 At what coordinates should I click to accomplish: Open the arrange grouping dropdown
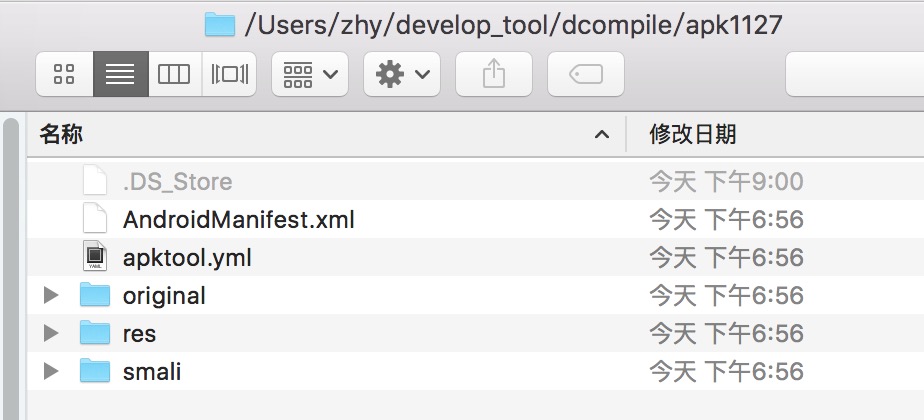coord(309,74)
